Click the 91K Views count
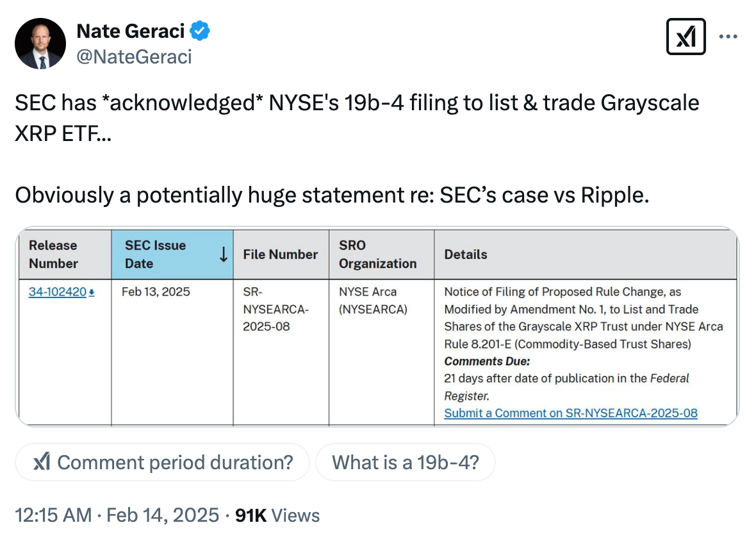Viewport: 756px width, 541px height. 277,515
